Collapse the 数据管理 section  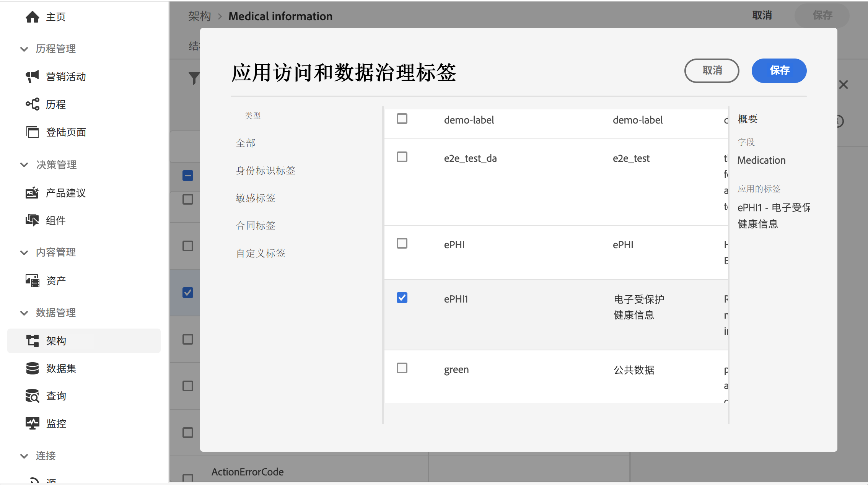point(24,313)
